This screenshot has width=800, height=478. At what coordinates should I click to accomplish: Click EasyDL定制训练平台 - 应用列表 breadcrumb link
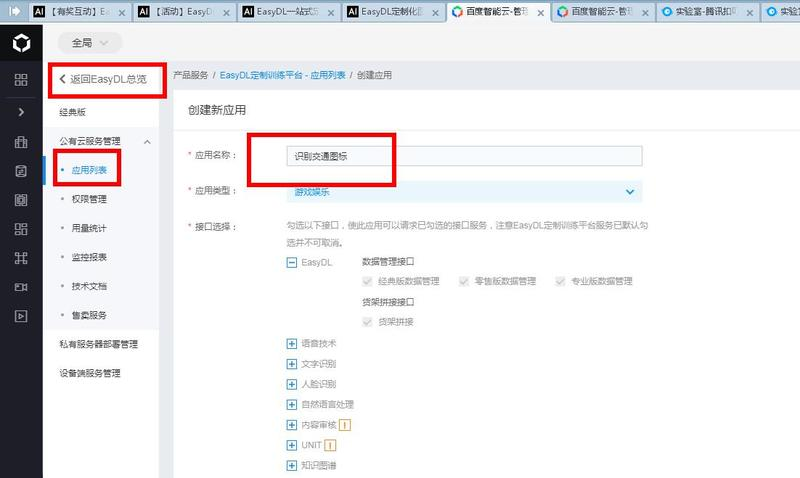pos(283,75)
